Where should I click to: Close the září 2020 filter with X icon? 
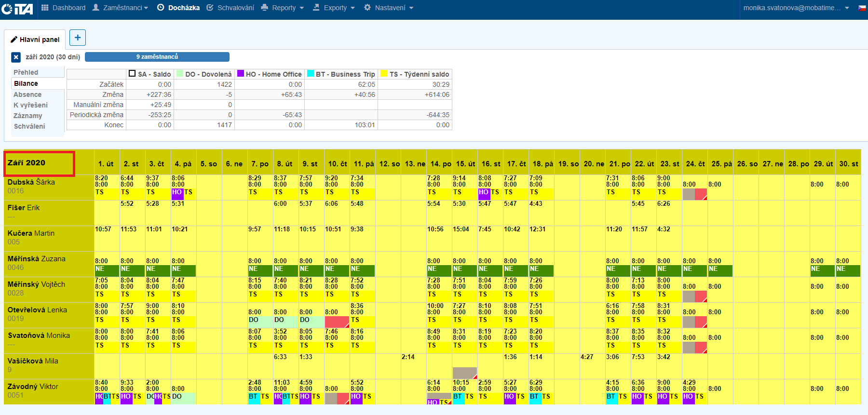tap(16, 57)
